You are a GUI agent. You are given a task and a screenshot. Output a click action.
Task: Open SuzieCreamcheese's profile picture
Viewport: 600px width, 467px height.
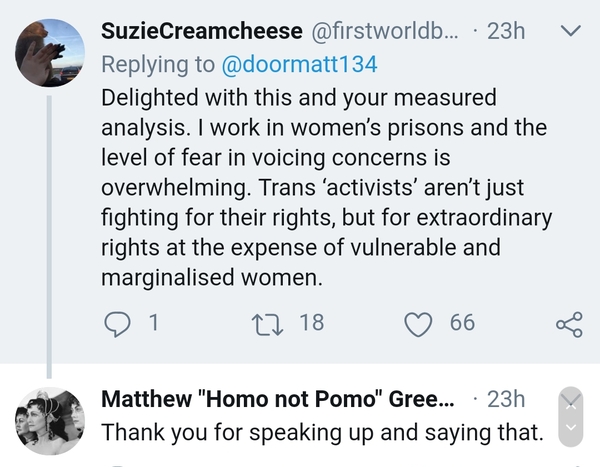[49, 53]
